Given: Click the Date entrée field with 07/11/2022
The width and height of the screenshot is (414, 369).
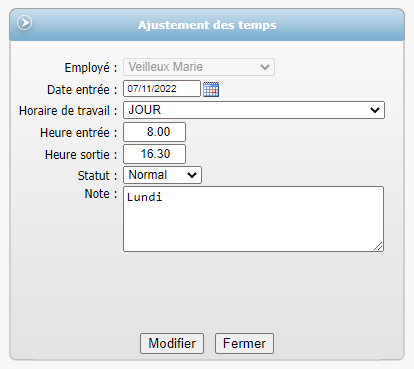Looking at the screenshot, I should tap(162, 89).
